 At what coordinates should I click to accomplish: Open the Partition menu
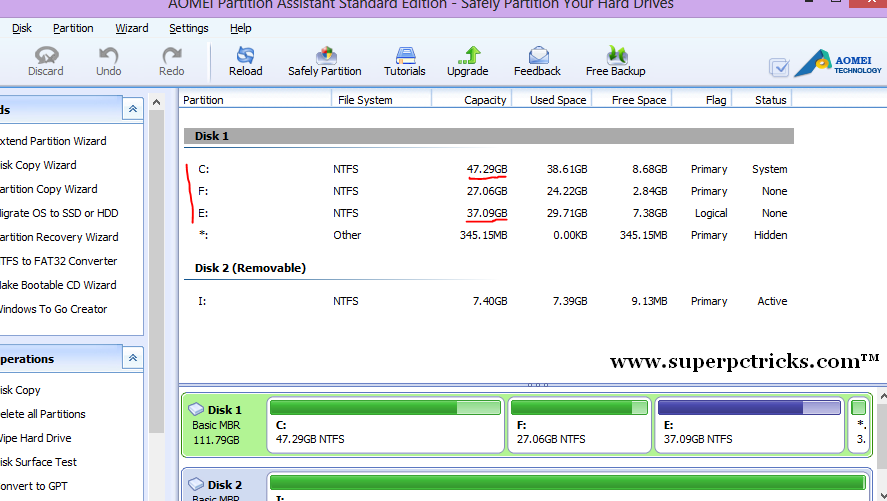click(73, 28)
